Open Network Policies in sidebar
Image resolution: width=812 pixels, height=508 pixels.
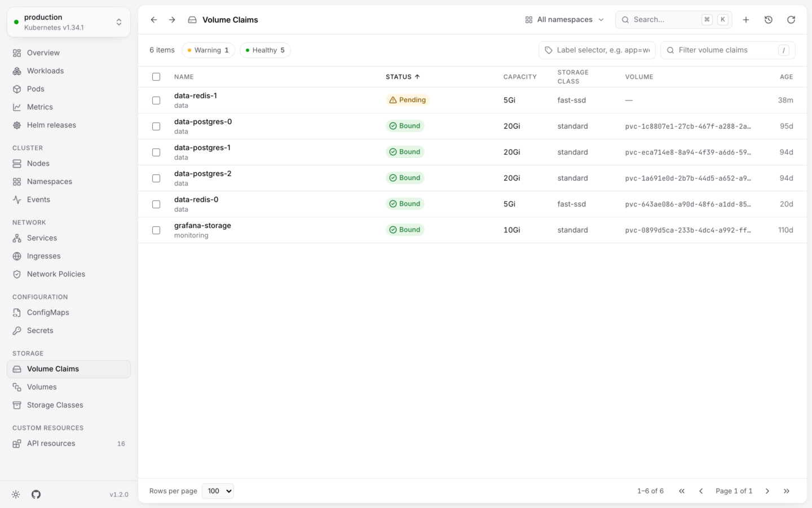(69, 274)
